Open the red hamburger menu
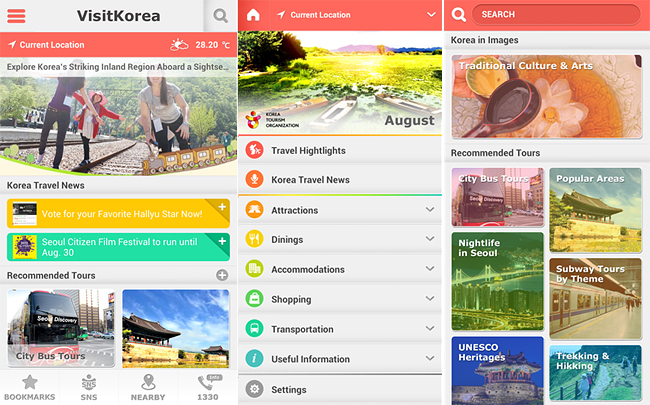 coord(16,16)
